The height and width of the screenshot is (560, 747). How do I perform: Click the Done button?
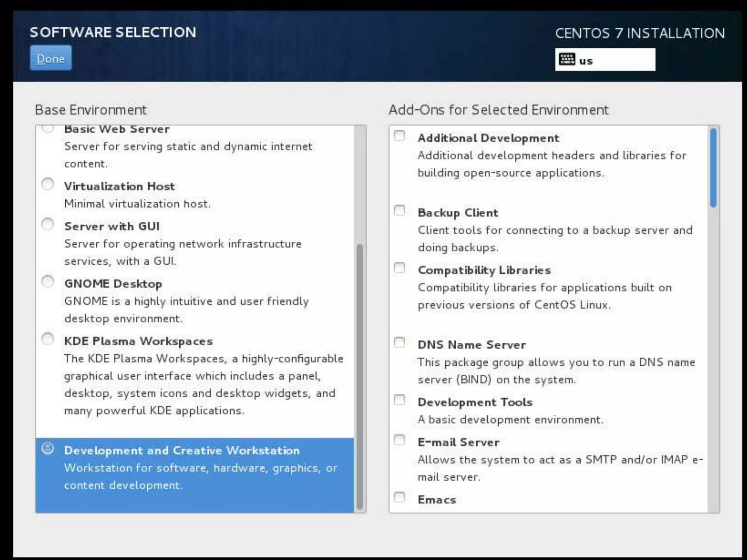51,58
